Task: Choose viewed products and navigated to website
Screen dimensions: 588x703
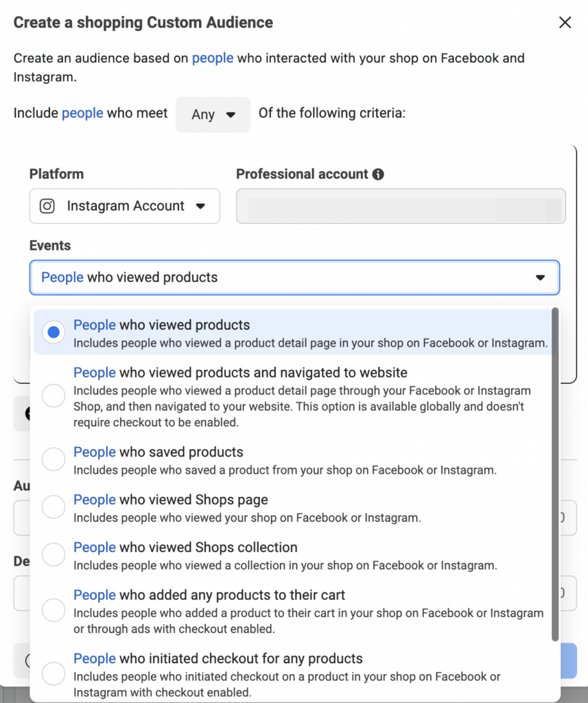Action: tap(54, 396)
